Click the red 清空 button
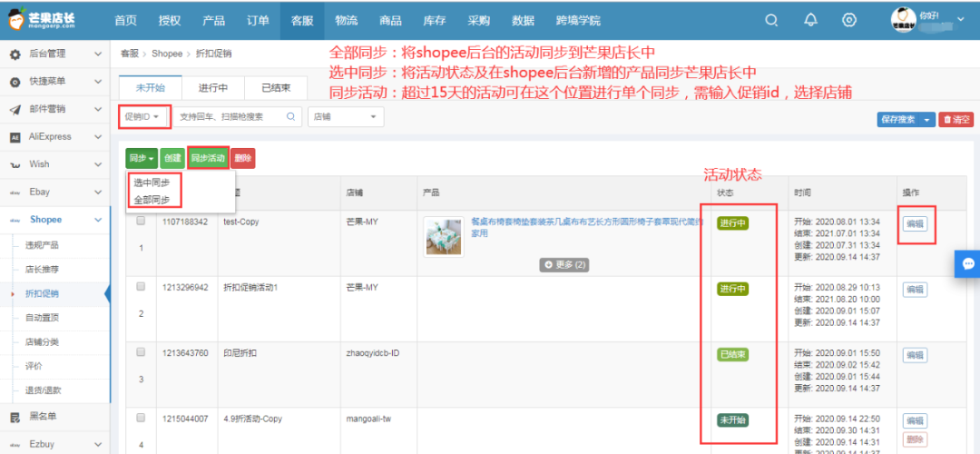 956,120
